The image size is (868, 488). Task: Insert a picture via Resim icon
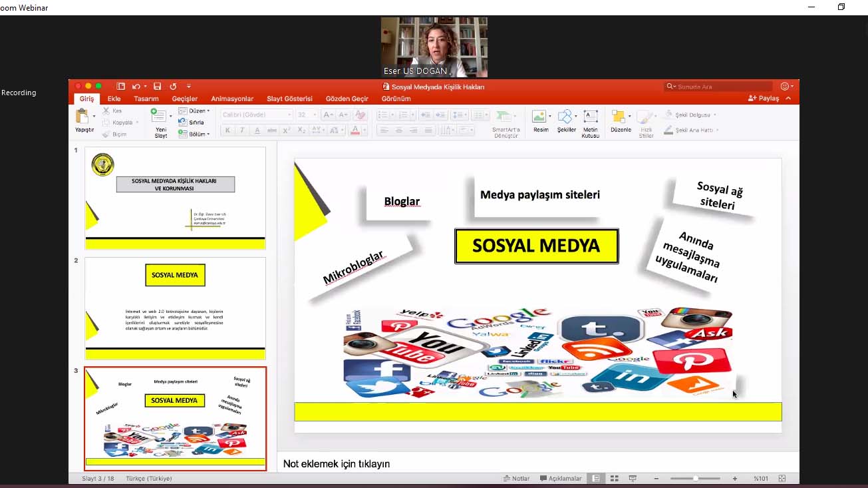coord(540,117)
